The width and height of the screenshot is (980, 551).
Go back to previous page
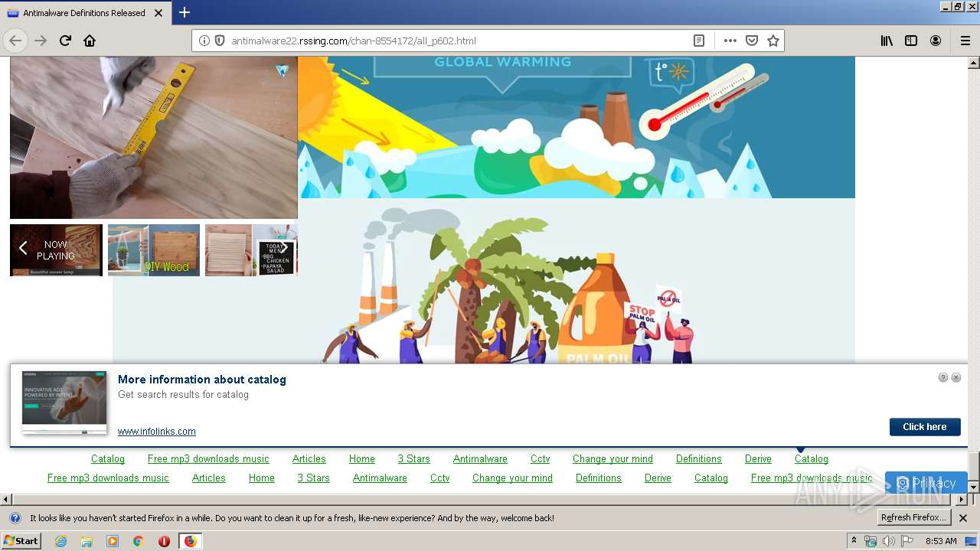coord(16,41)
